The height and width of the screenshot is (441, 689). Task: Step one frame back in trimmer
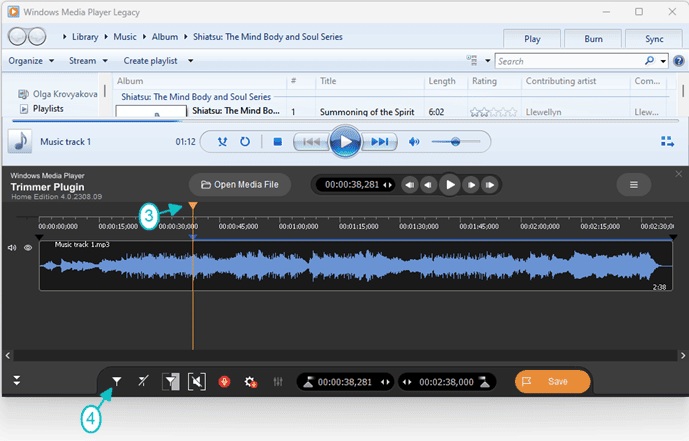coord(428,185)
